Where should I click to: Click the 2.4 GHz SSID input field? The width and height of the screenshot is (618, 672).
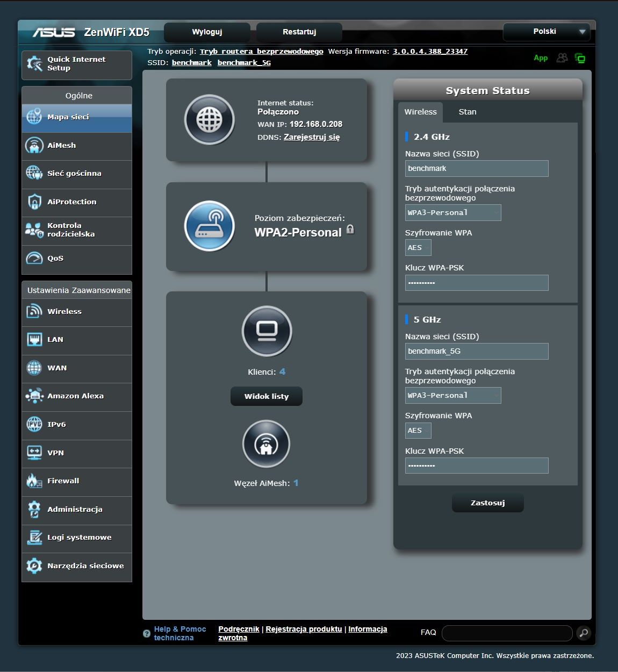click(477, 168)
